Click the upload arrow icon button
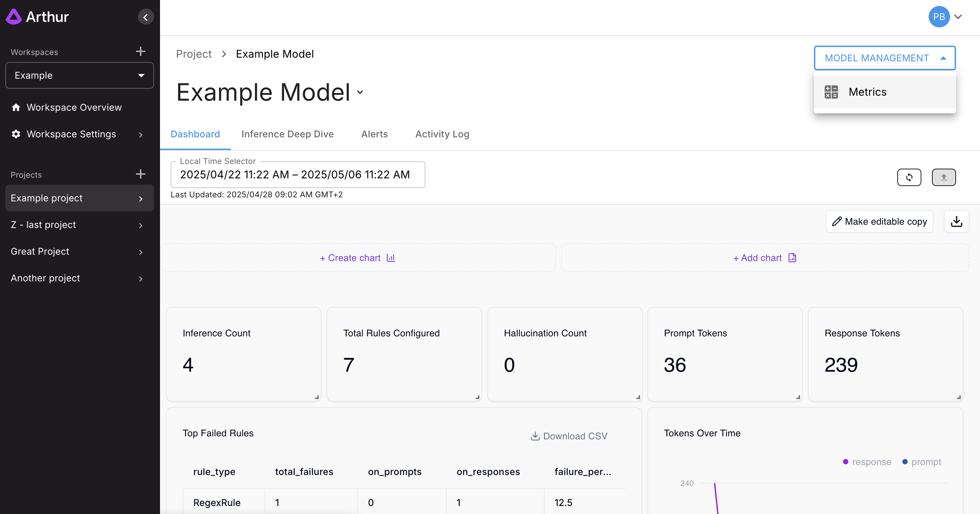The width and height of the screenshot is (980, 514). 943,177
